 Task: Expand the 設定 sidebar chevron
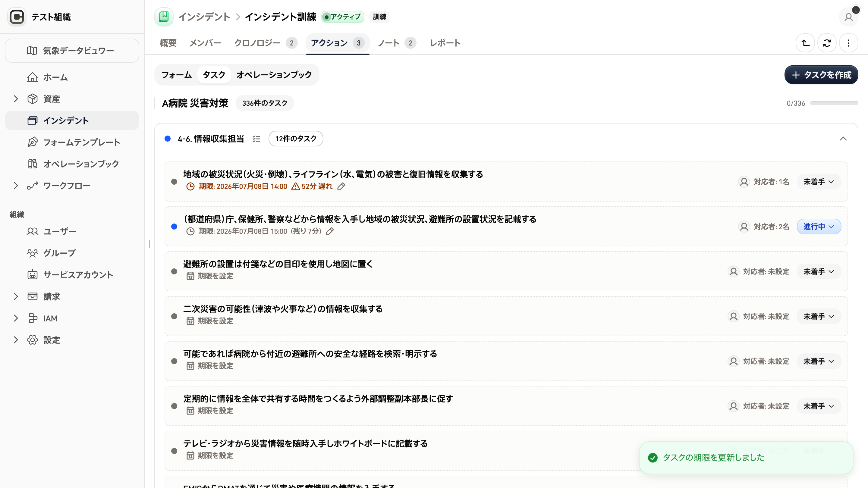tap(16, 340)
